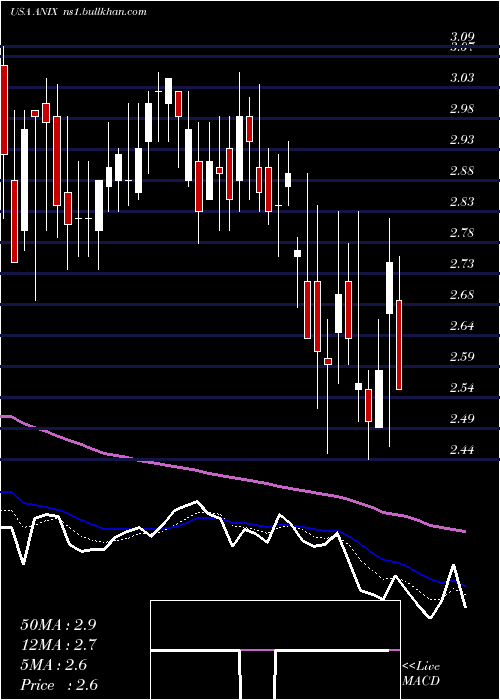
Task: Click the Price : 2.6 readout
Action: click(59, 685)
